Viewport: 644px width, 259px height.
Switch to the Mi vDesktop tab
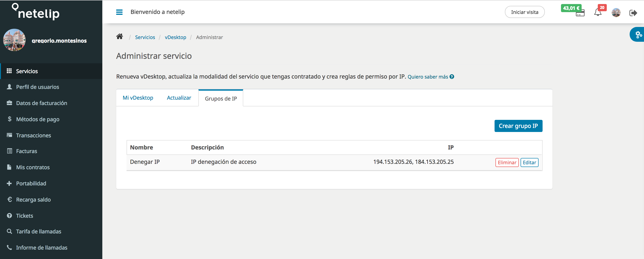point(138,98)
